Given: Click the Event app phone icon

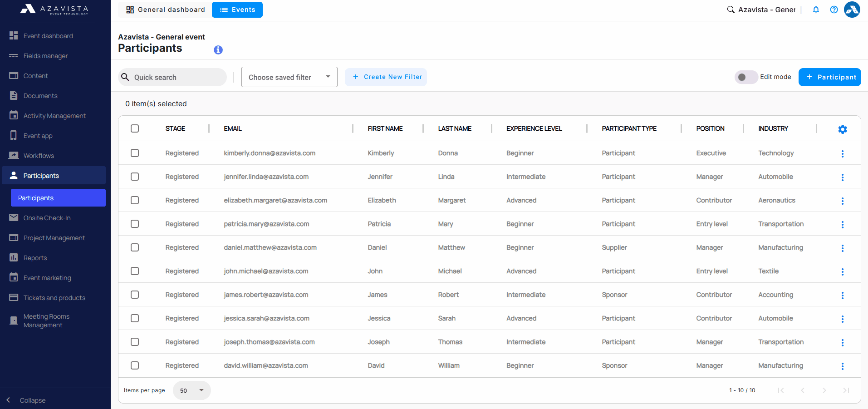Looking at the screenshot, I should point(14,135).
